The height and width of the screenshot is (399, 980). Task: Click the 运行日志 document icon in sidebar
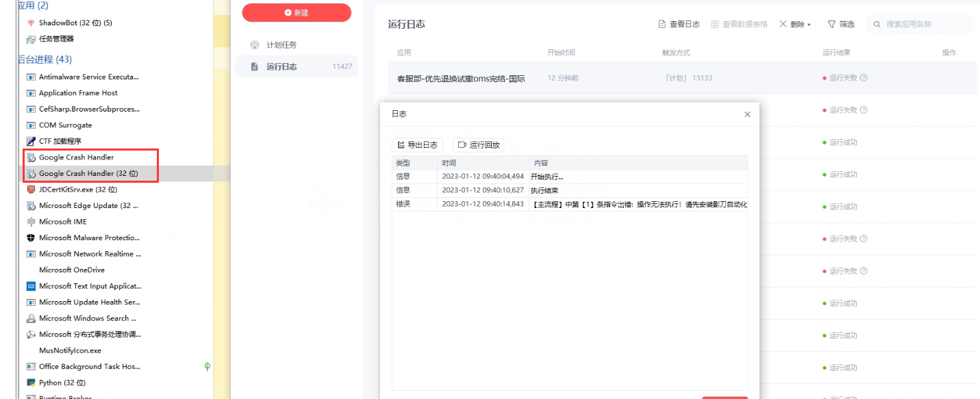[255, 66]
